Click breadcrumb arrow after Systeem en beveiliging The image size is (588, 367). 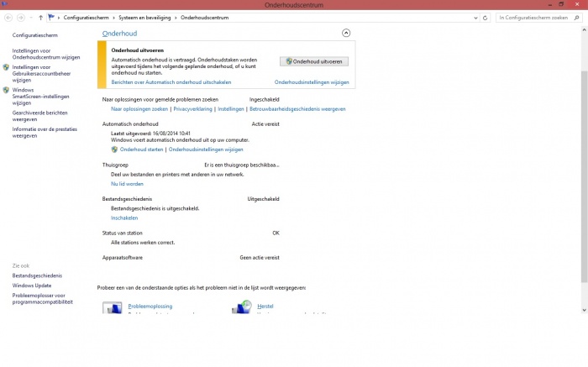tap(176, 18)
